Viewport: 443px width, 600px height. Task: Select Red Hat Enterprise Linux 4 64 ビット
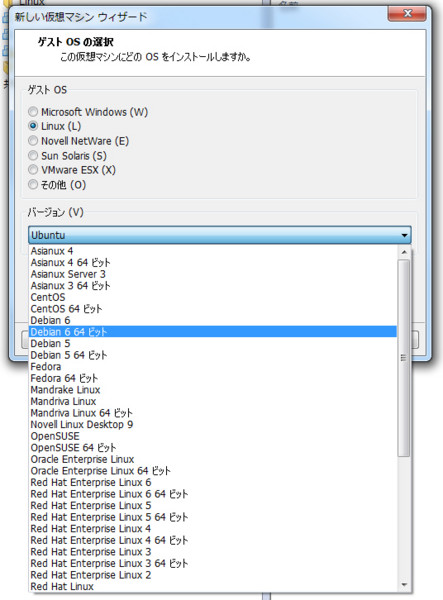pyautogui.click(x=213, y=540)
